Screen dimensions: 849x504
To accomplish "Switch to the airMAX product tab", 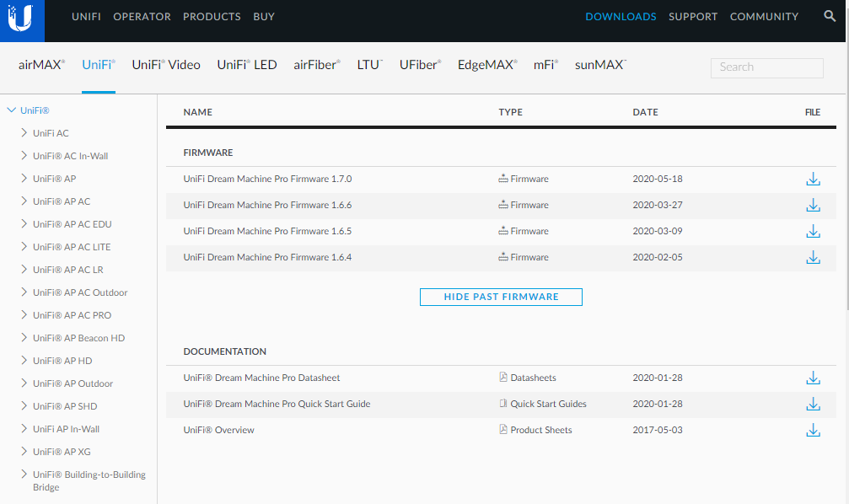I will pyautogui.click(x=41, y=65).
